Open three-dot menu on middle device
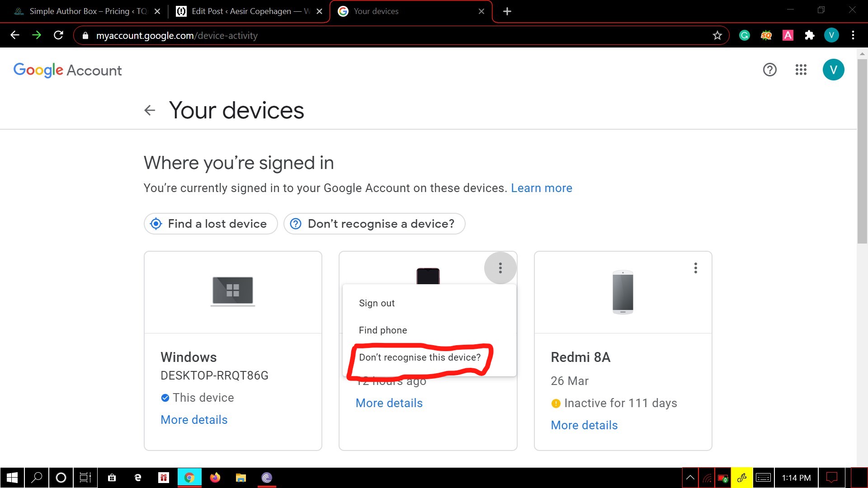868x488 pixels. click(500, 268)
